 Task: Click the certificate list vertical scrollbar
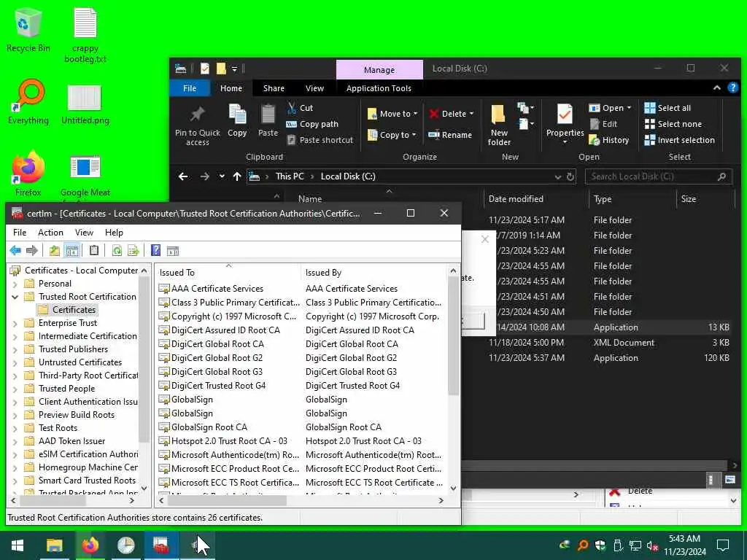[x=453, y=335]
